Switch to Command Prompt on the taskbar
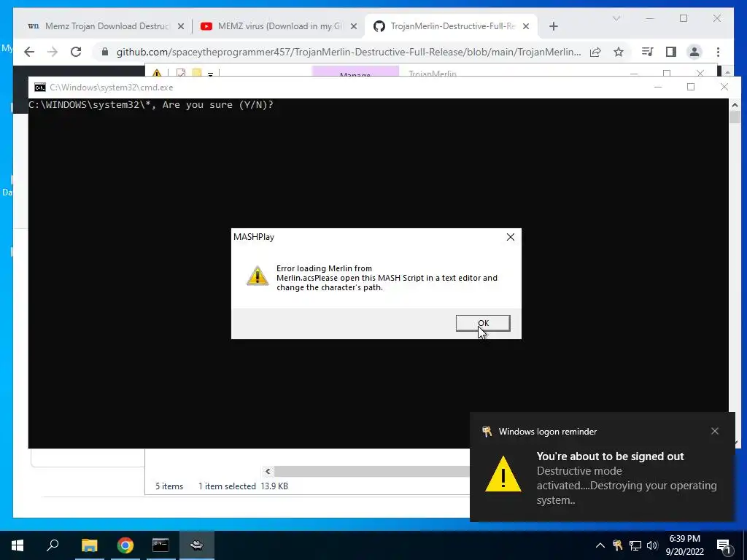 pos(160,545)
